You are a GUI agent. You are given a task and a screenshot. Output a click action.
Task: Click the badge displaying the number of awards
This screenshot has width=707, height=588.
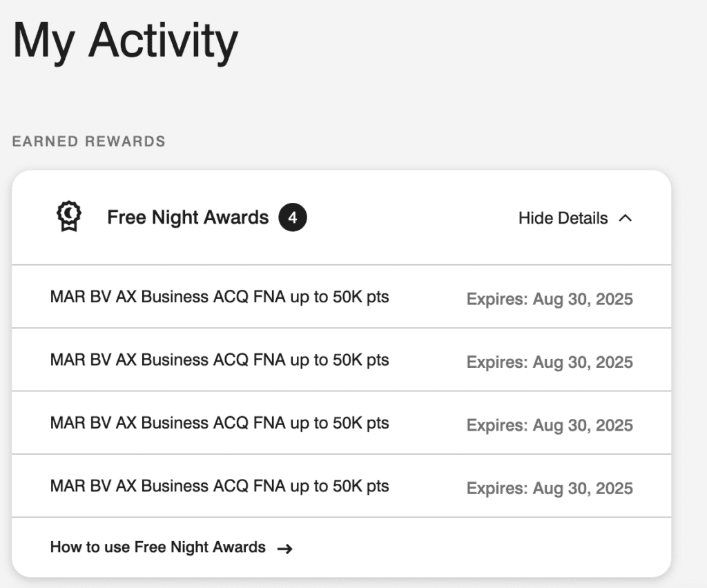coord(293,217)
